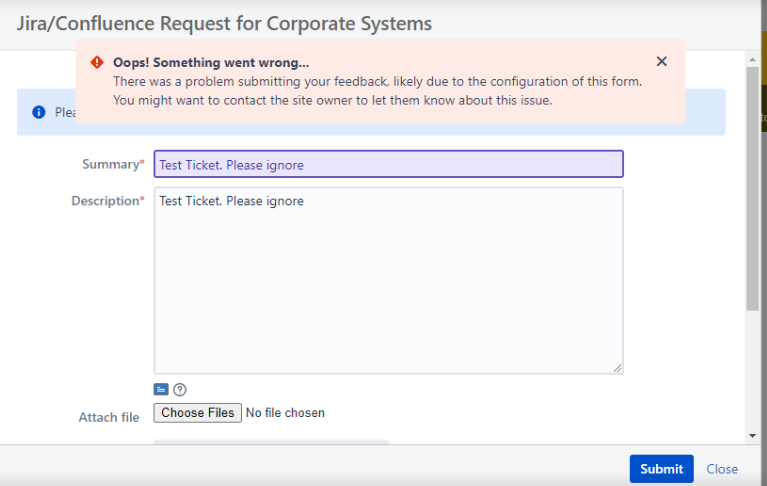Click the scrollbar down arrow
The width and height of the screenshot is (767, 486).
pos(752,436)
